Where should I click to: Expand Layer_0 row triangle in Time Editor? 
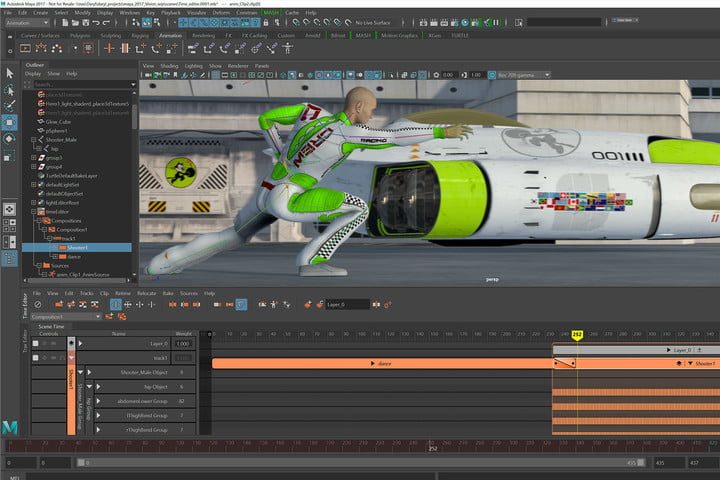click(80, 344)
